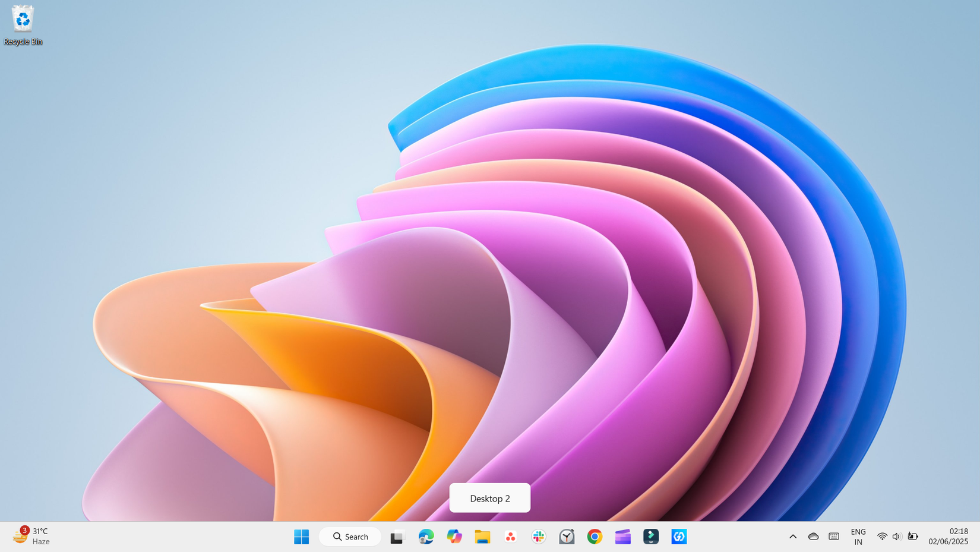Open the touch keyboard
This screenshot has width=980, height=552.
[834, 537]
